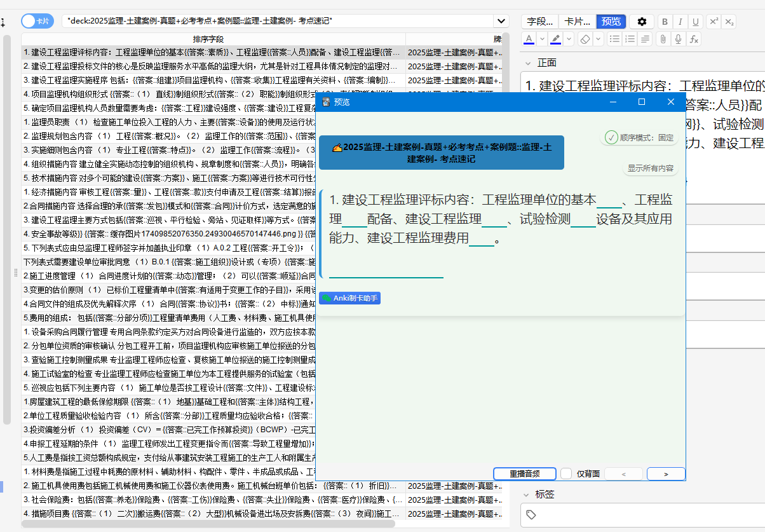Select row '5. 技术措施内容'

(x=168, y=177)
